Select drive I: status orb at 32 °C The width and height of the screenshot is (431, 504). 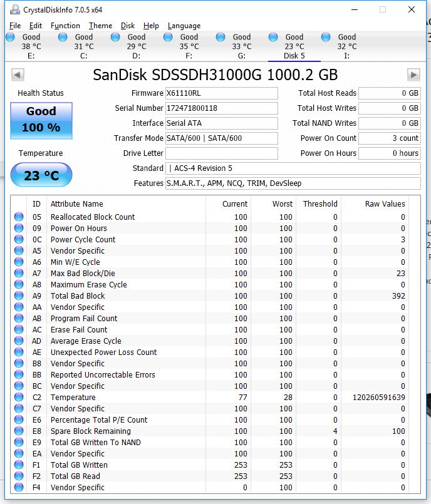click(x=326, y=38)
